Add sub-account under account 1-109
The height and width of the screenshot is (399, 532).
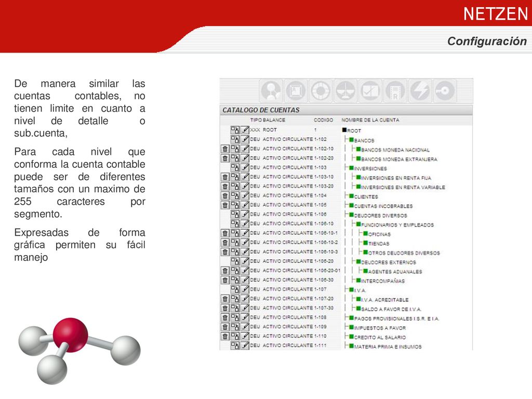235,327
